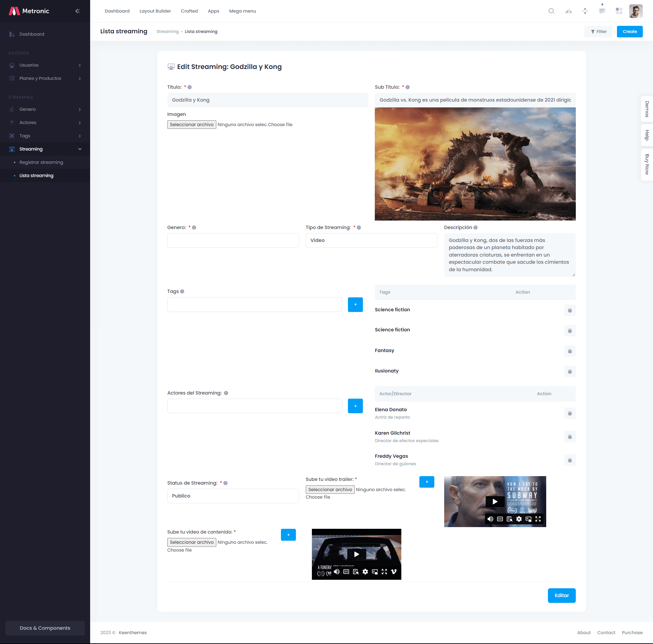Mute the content video with the volume icon
Viewport: 653px width, 644px height.
click(337, 572)
